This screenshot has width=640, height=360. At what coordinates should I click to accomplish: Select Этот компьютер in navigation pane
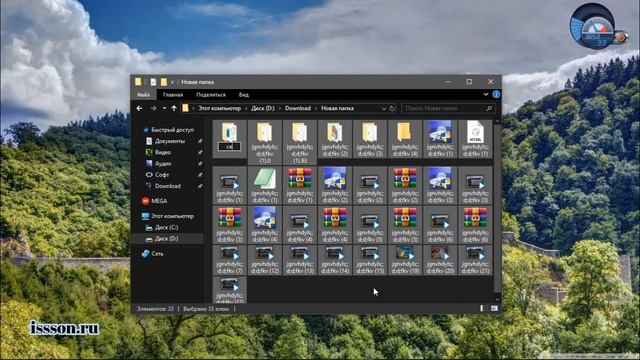[x=168, y=216]
